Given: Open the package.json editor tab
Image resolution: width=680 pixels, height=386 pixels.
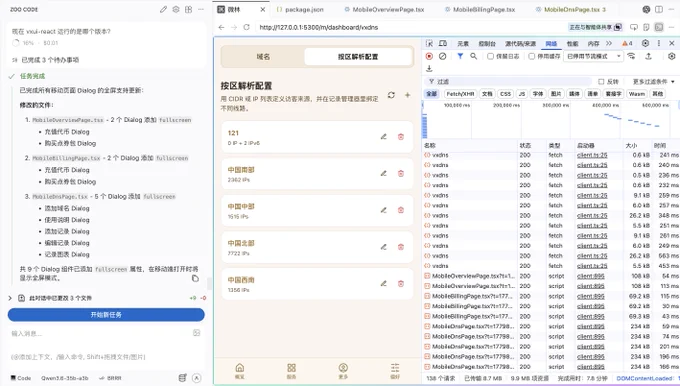Looking at the screenshot, I should tap(300, 9).
